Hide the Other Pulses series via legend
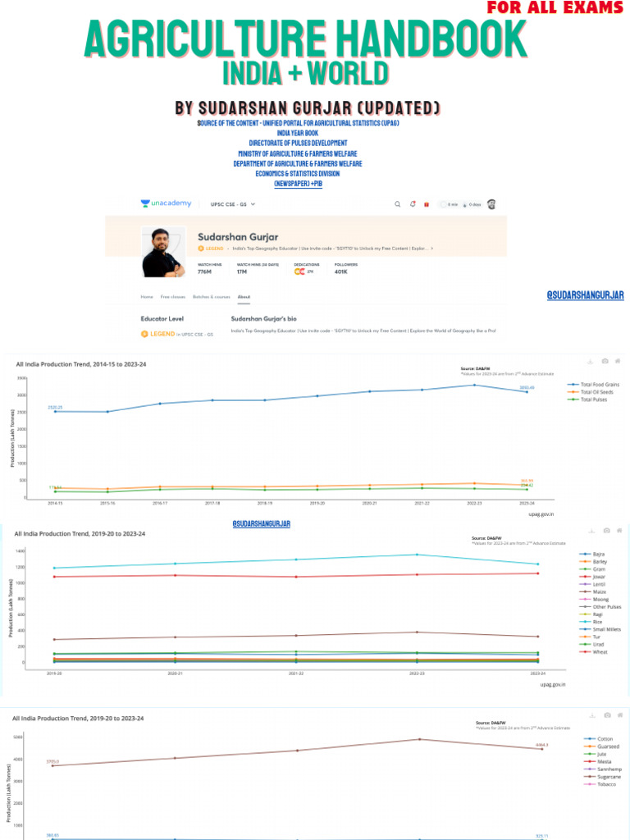This screenshot has height=840, width=630. [600, 607]
